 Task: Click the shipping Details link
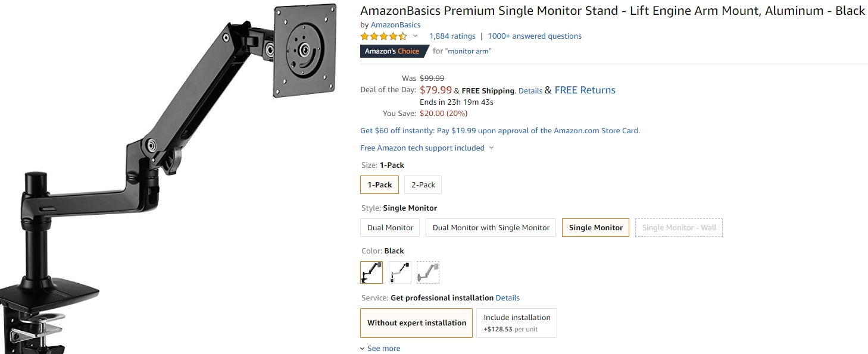(530, 91)
